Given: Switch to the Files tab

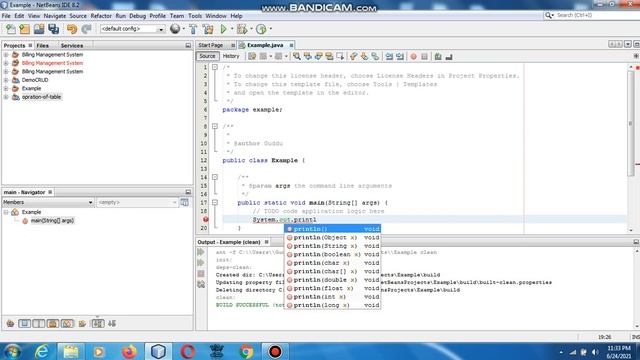Looking at the screenshot, I should [42, 46].
